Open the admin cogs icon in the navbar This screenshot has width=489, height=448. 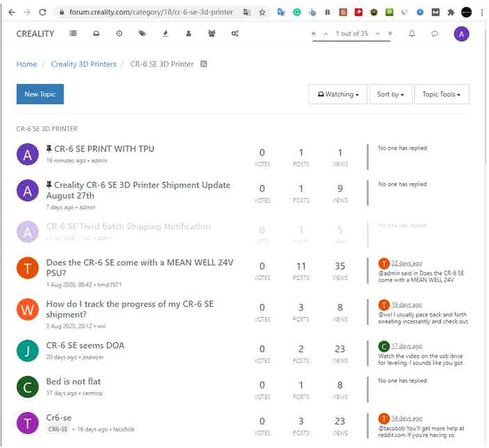point(235,33)
